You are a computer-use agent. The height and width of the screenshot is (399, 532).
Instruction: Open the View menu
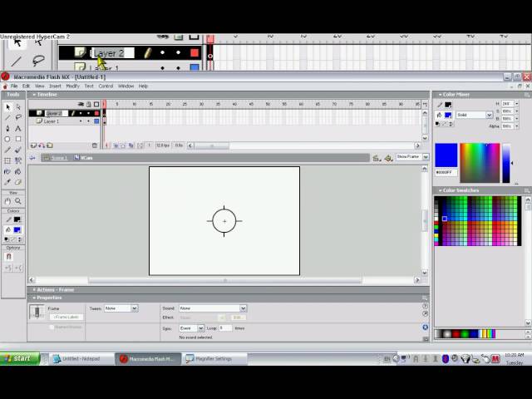pyautogui.click(x=40, y=86)
